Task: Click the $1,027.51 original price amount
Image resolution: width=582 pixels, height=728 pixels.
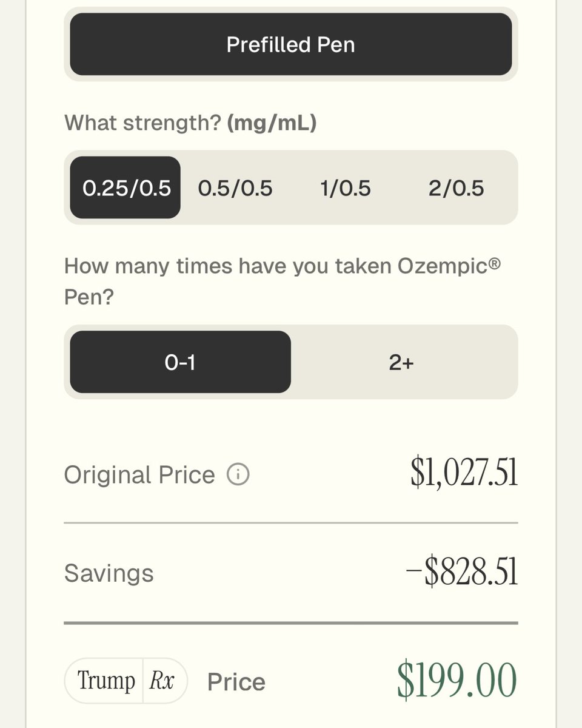Action: pyautogui.click(x=464, y=473)
